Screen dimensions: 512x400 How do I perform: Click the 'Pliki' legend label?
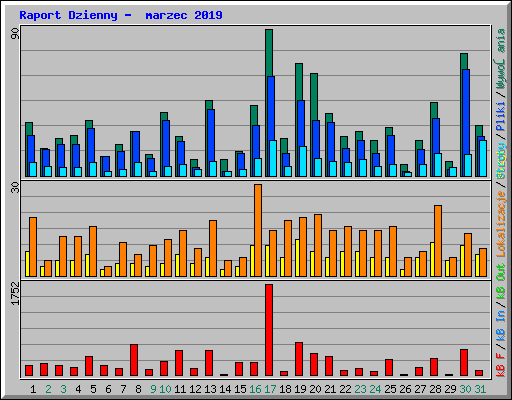tap(501, 117)
